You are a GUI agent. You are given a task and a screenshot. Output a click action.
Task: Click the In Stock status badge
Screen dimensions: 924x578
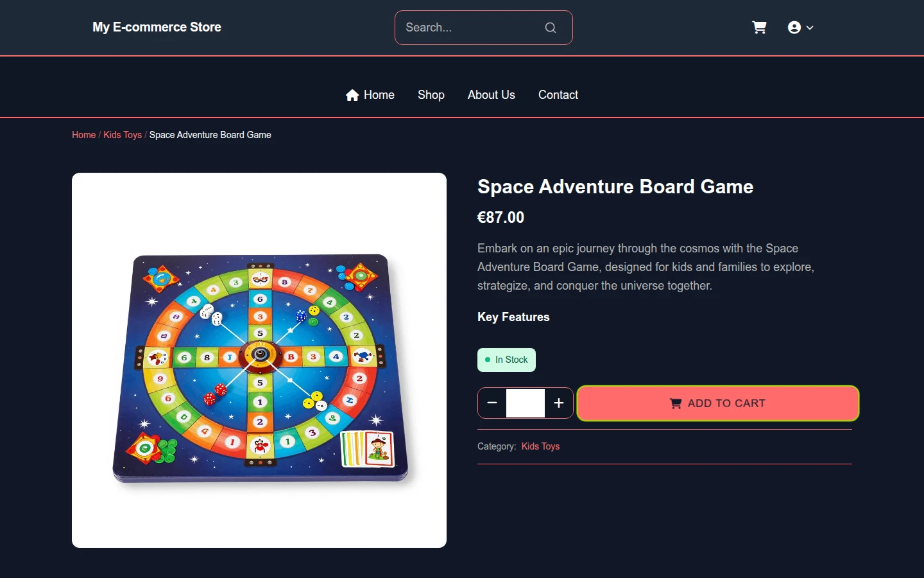[506, 360]
